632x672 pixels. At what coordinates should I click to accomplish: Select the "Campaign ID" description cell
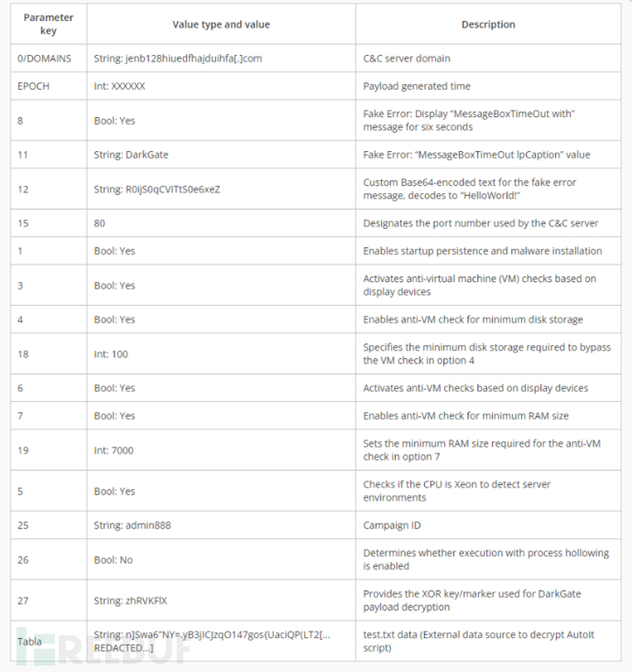tap(393, 526)
